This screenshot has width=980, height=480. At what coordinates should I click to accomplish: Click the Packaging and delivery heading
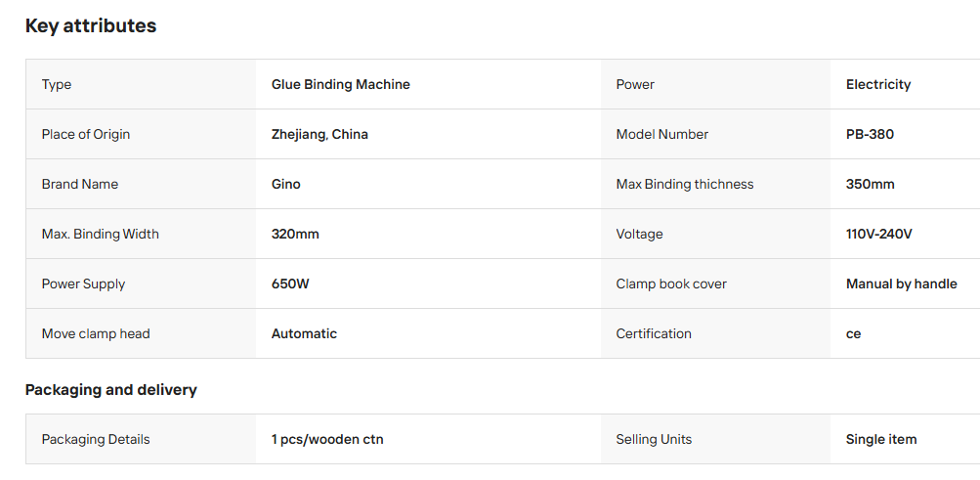110,390
